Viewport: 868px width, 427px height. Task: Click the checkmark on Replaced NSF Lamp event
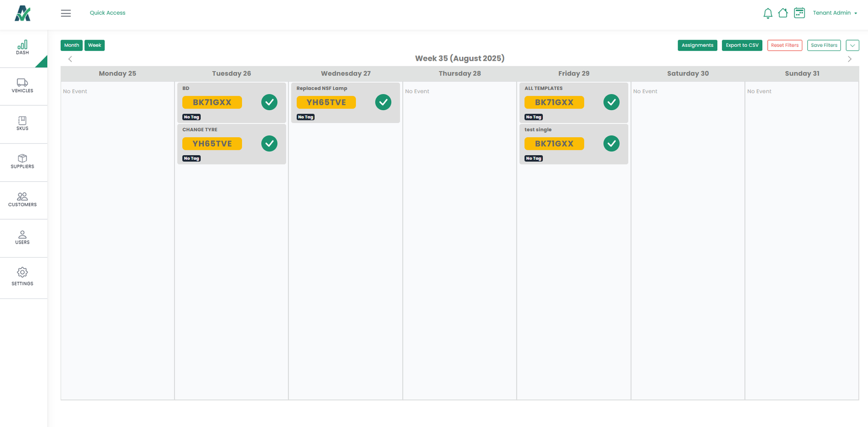coord(383,102)
